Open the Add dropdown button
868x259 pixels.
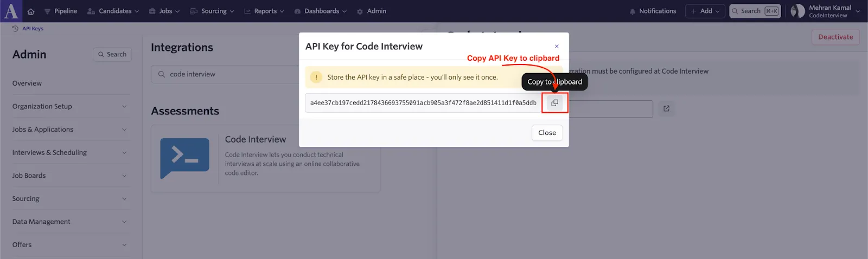[x=705, y=11]
